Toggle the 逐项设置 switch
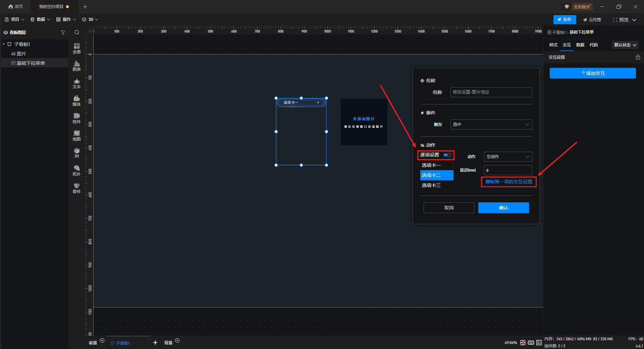This screenshot has width=644, height=349. (447, 155)
